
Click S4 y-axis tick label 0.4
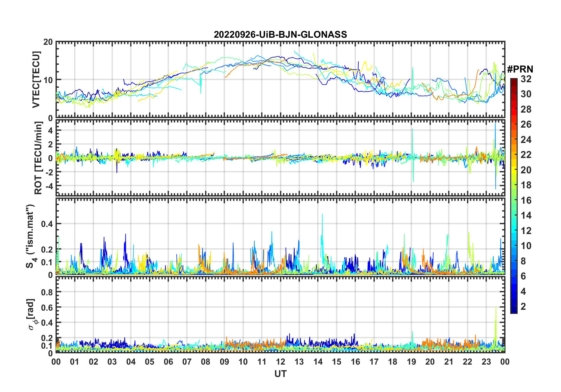(x=47, y=224)
